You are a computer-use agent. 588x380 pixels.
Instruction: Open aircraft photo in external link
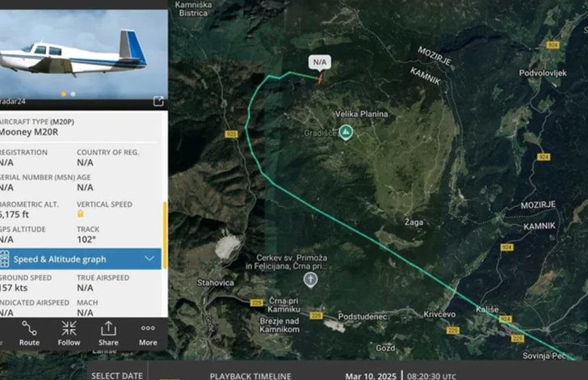click(x=158, y=101)
